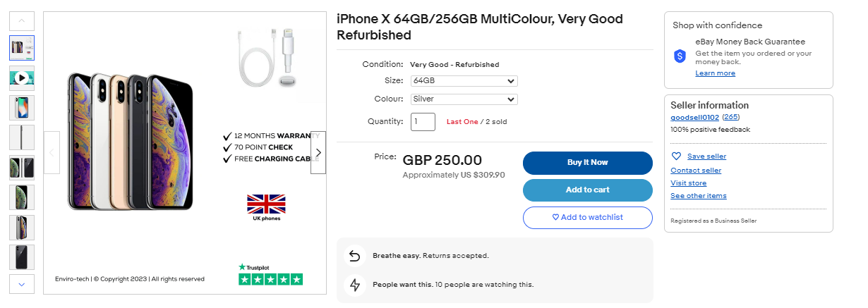The height and width of the screenshot is (308, 868).
Task: Open the Colour dropdown showing Silver
Action: point(464,99)
